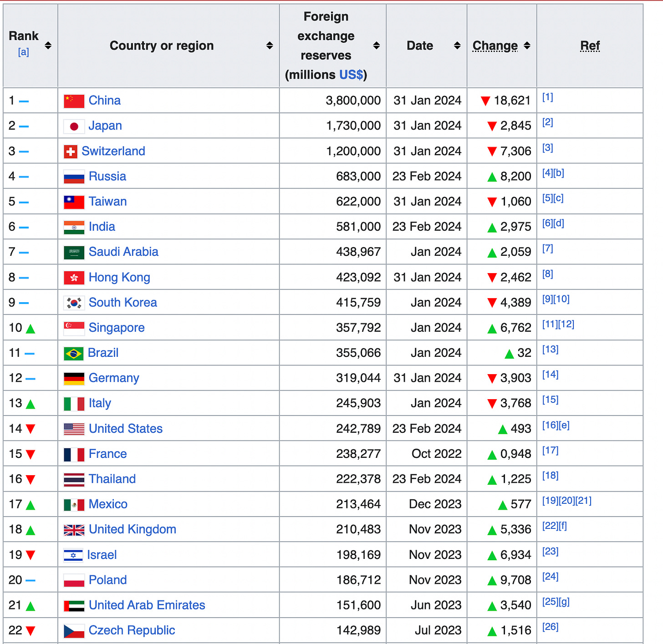Sort table by Rank column arrows
Viewport: 663px width, 644px height.
coord(48,46)
